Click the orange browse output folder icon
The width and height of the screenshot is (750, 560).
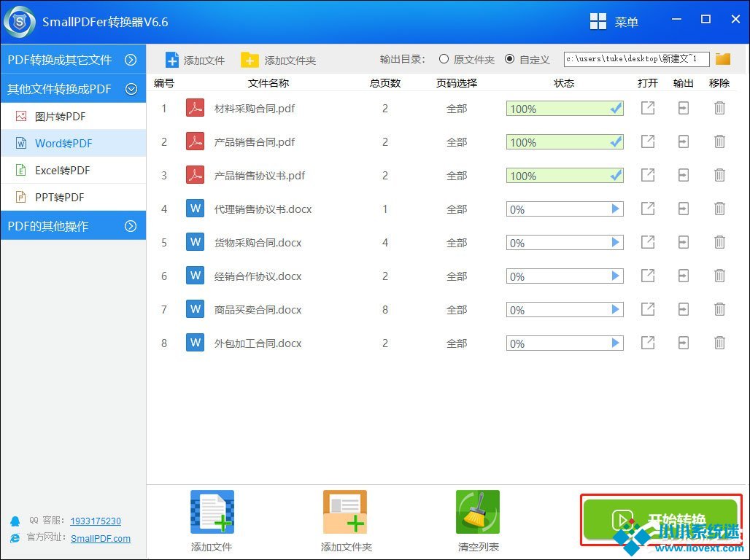(x=722, y=59)
